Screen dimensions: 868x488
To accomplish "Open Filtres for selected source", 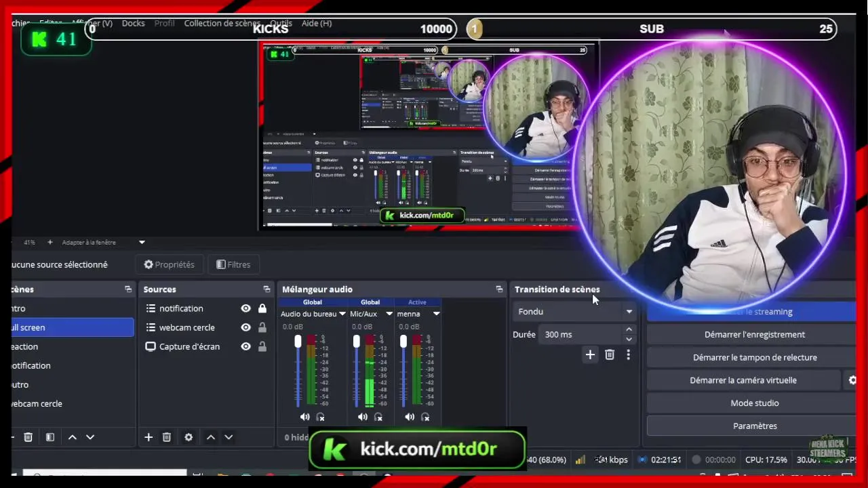I will 233,264.
